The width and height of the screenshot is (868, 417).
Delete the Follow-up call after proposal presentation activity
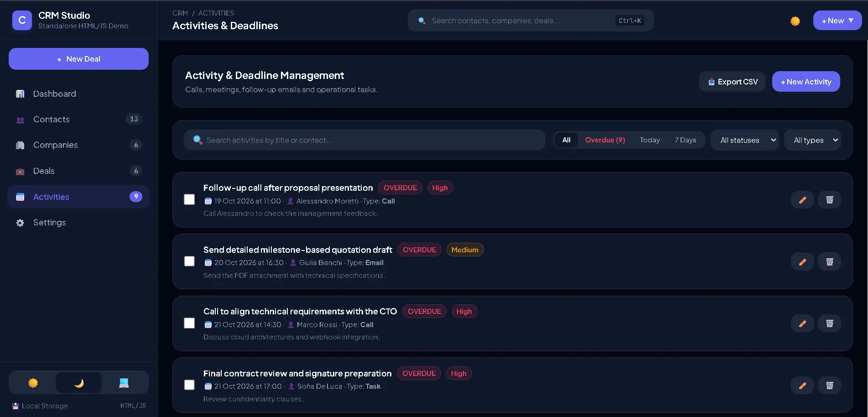coord(830,200)
